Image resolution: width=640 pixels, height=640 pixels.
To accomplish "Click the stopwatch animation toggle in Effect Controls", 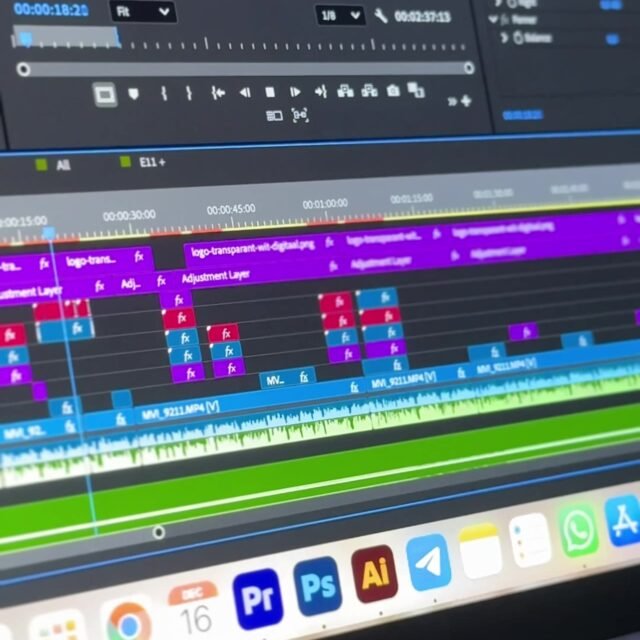I will coord(518,38).
